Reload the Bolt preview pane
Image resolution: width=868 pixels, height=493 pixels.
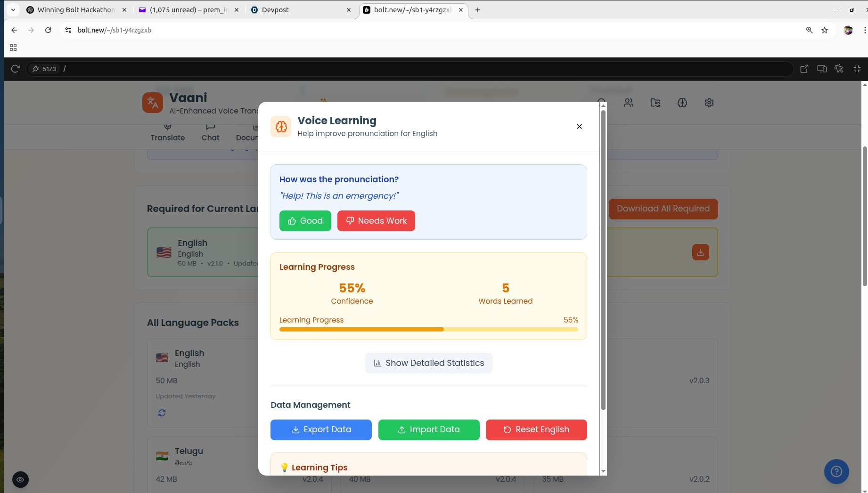(15, 69)
